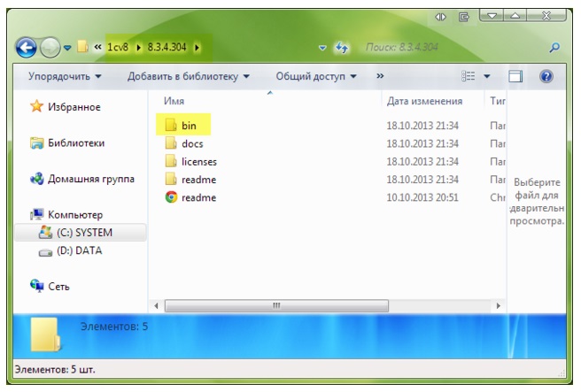This screenshot has width=581, height=392.
Task: Click the Chrome icon of readme file
Action: coord(171,197)
